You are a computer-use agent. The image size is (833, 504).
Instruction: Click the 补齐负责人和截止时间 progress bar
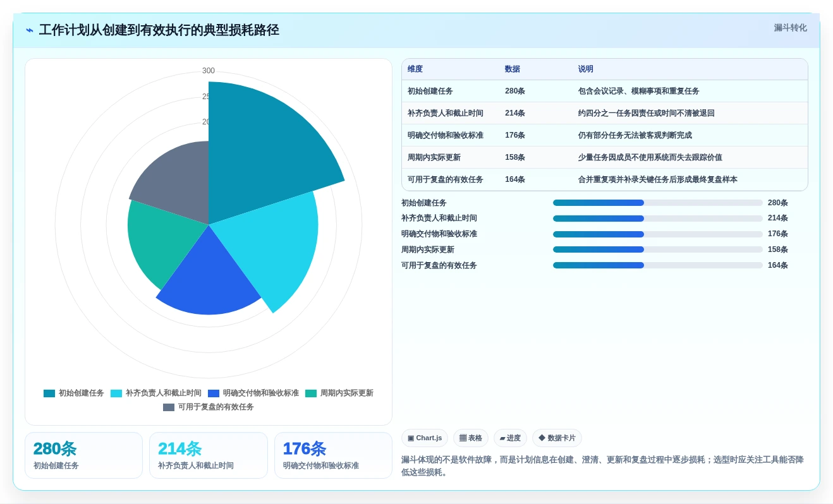(658, 219)
